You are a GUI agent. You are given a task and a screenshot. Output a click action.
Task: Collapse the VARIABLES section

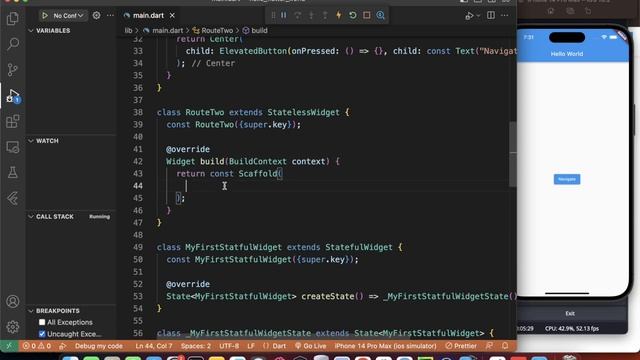point(53,31)
